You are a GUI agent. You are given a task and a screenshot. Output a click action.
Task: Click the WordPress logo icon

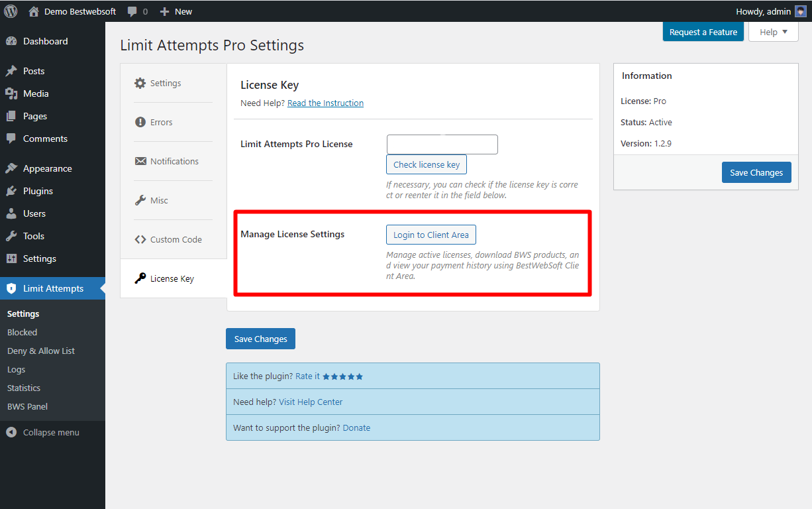click(11, 11)
